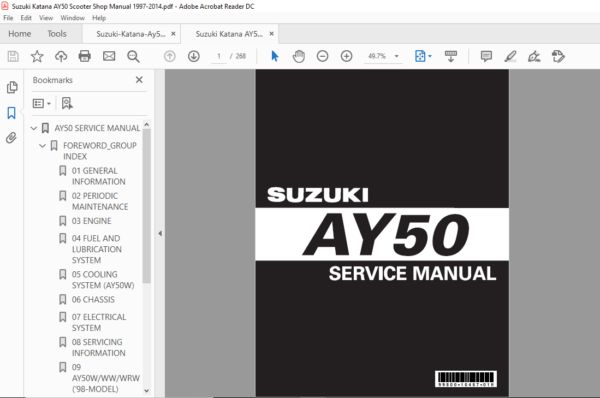Select the highlight text pen tool
Image resolution: width=600 pixels, height=398 pixels.
(510, 56)
